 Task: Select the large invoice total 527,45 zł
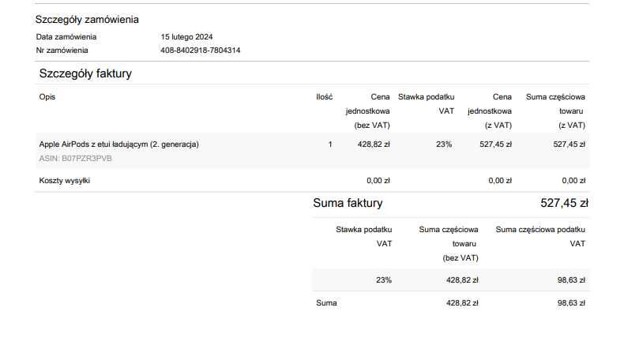(x=564, y=203)
